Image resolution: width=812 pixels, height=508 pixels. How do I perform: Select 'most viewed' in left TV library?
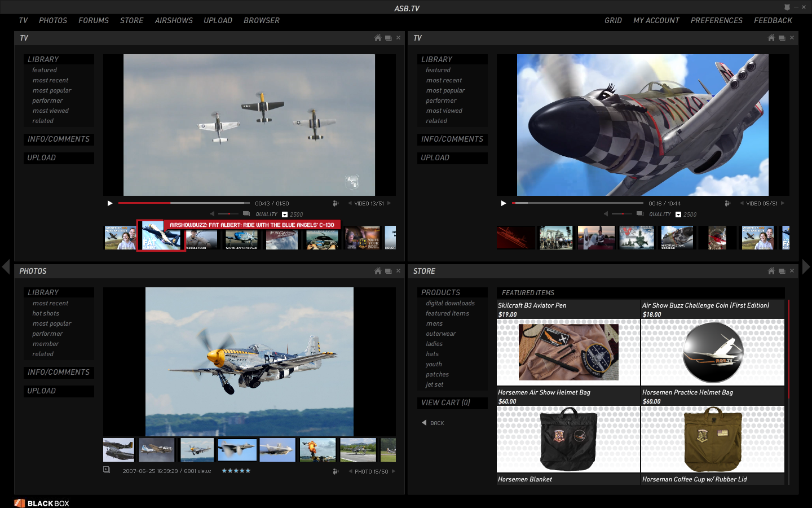50,111
